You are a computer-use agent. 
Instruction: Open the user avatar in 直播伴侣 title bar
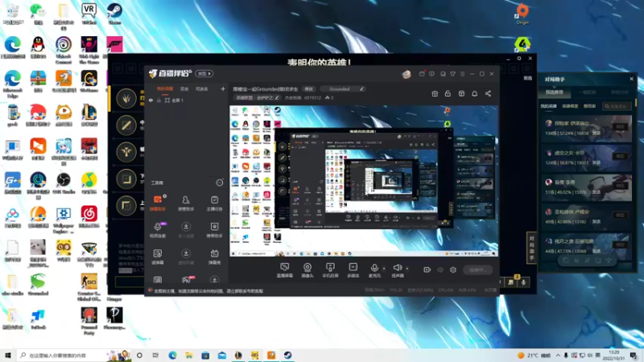coord(407,74)
